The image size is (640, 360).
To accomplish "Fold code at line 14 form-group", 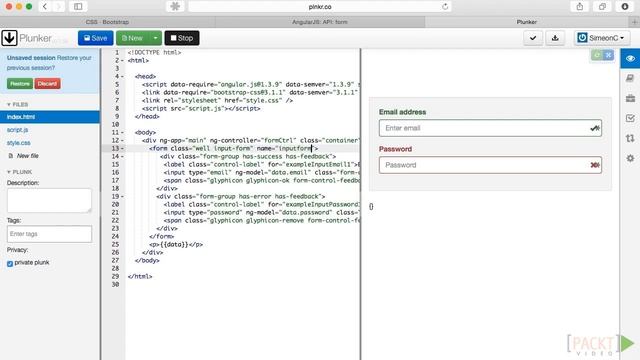I will tap(122, 156).
